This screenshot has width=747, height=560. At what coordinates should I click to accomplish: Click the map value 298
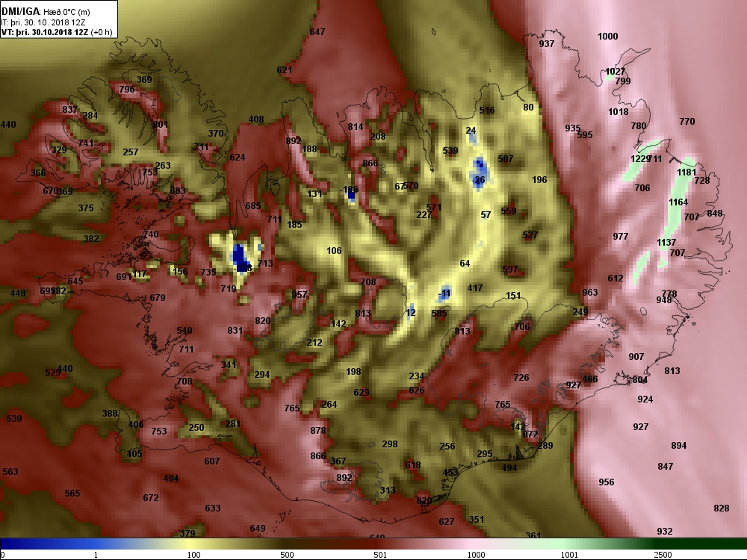point(390,444)
